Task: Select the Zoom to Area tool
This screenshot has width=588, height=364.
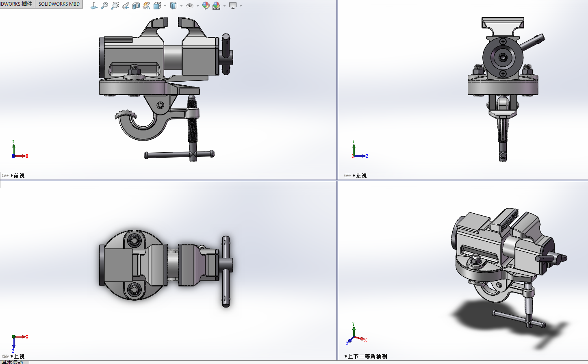Action: pos(115,6)
